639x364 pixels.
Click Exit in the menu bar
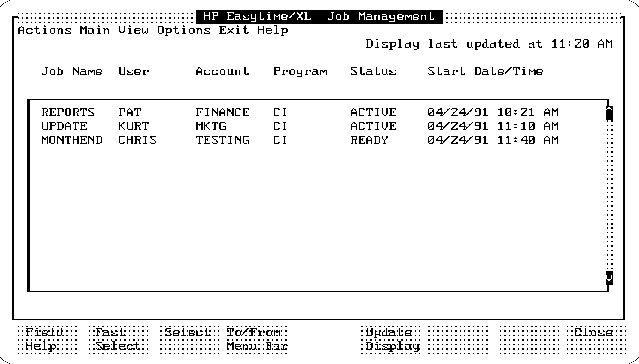click(234, 30)
